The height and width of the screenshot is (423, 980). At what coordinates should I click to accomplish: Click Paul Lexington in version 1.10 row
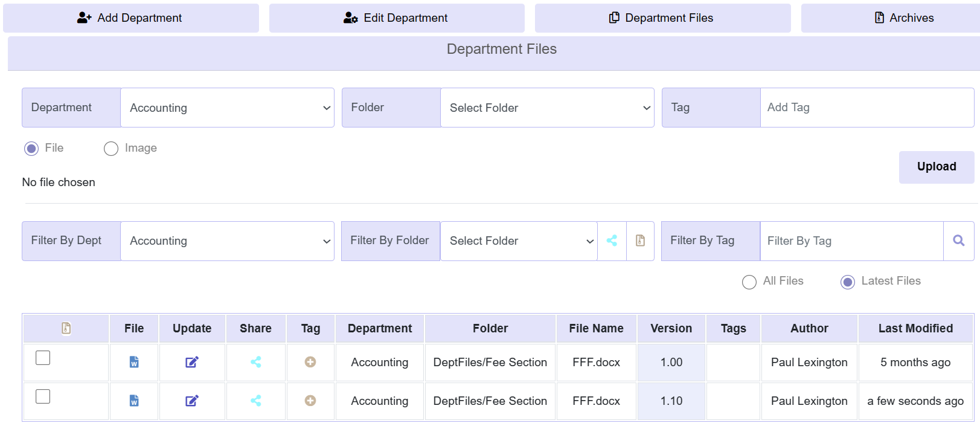(x=809, y=401)
